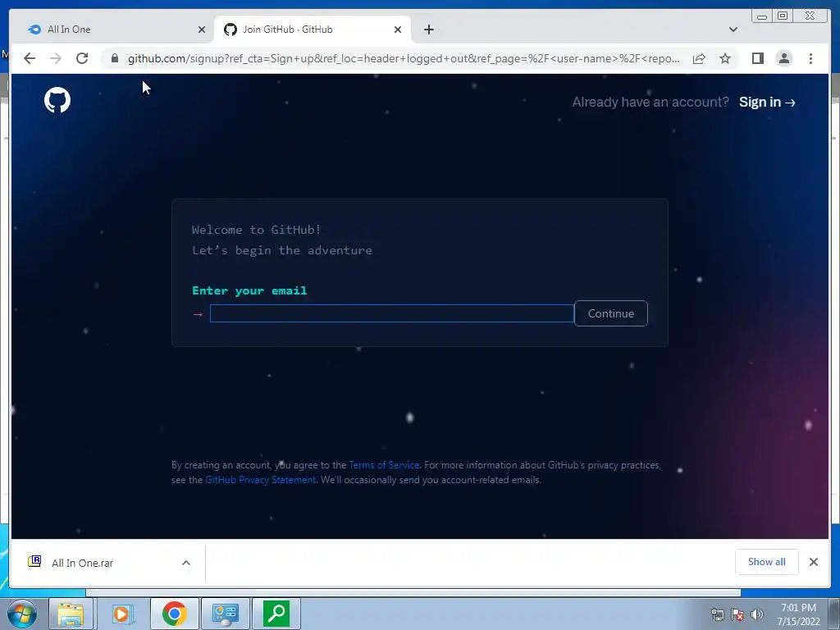The width and height of the screenshot is (840, 630).
Task: View site info via the lock icon
Action: coord(115,58)
